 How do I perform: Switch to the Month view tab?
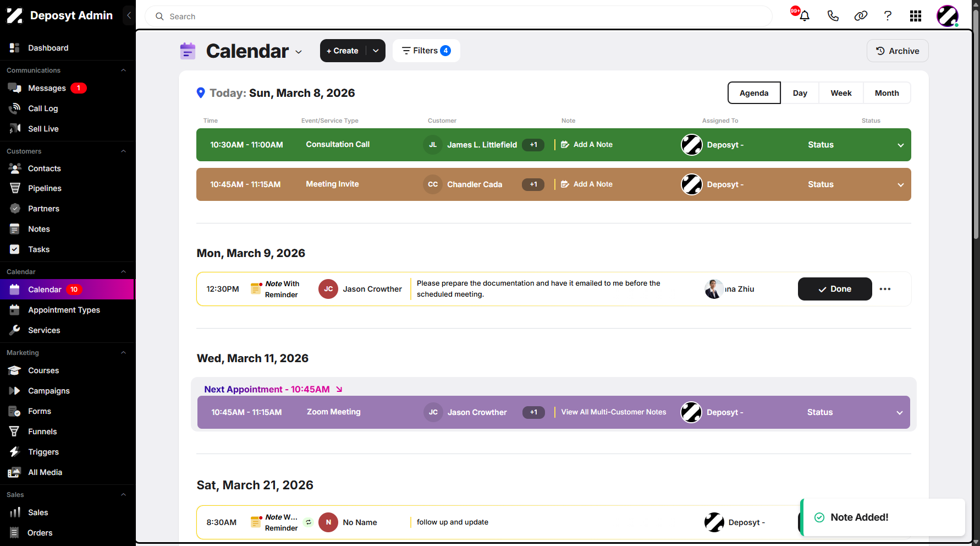pos(887,93)
